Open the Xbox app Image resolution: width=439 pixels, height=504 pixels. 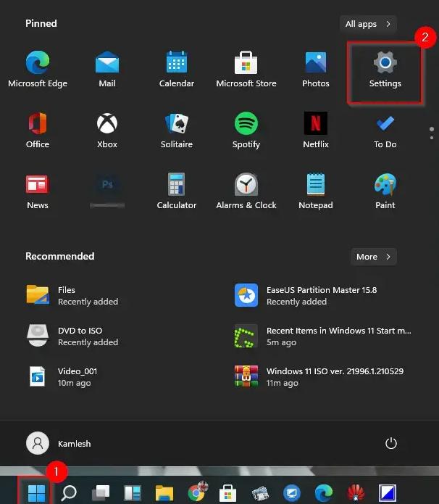(x=107, y=130)
